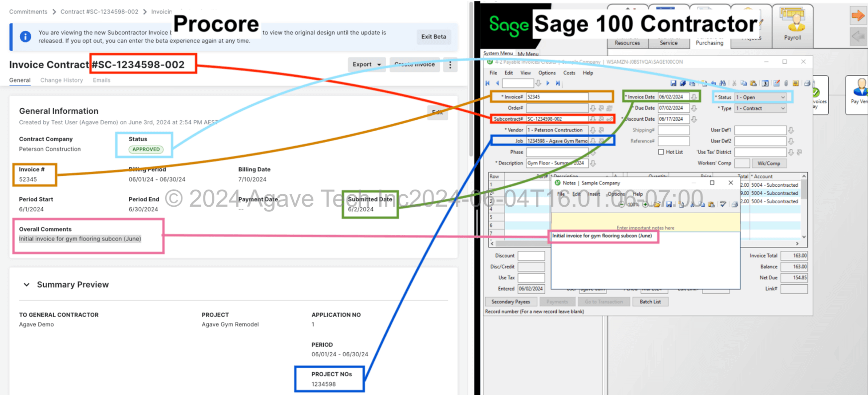The height and width of the screenshot is (395, 868).
Task: Click the Print icon in Notes window toolbar
Action: point(734,204)
